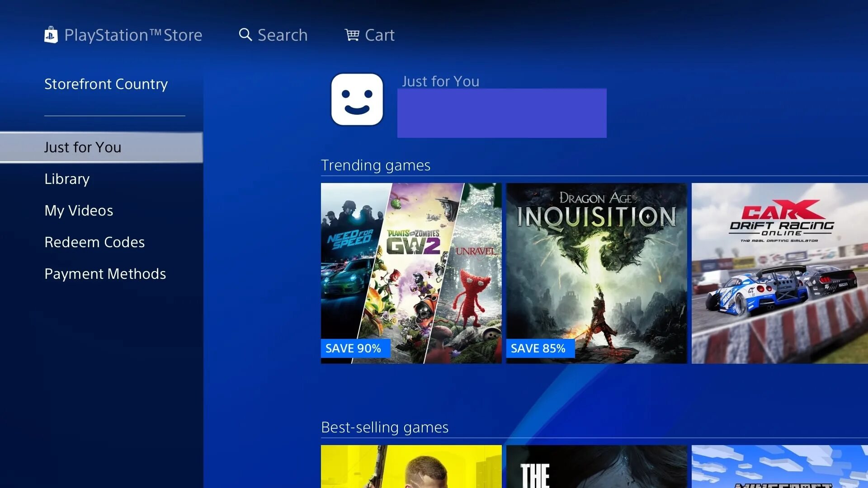Click the Minecraft thumbnail in Best-selling
The width and height of the screenshot is (868, 488).
pos(780,467)
